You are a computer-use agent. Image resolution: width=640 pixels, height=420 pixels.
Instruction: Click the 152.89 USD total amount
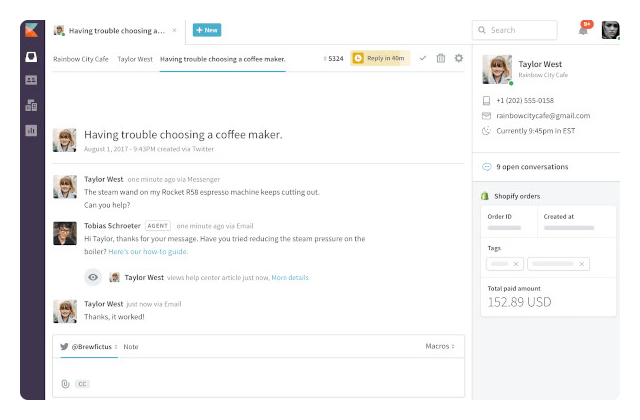520,302
